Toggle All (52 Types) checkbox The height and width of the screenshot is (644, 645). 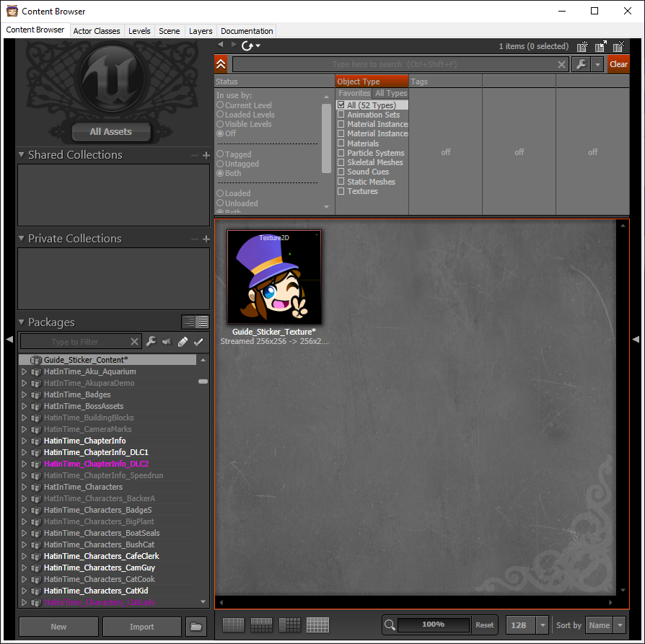click(341, 105)
